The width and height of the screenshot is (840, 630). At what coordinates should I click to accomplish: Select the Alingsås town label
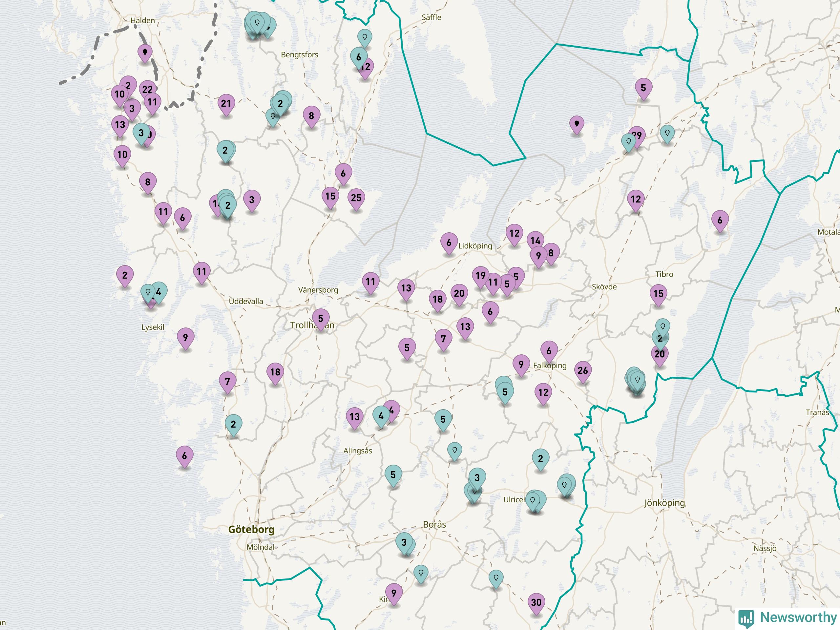[358, 451]
